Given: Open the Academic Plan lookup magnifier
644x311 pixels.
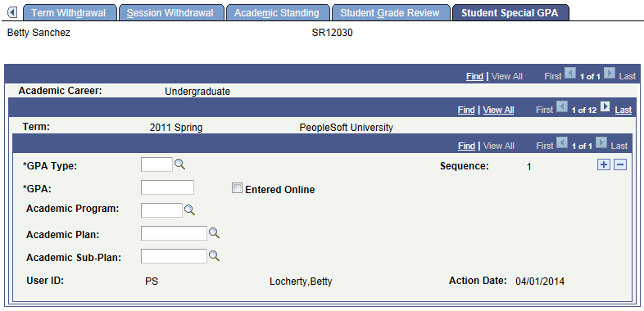Looking at the screenshot, I should click(215, 233).
